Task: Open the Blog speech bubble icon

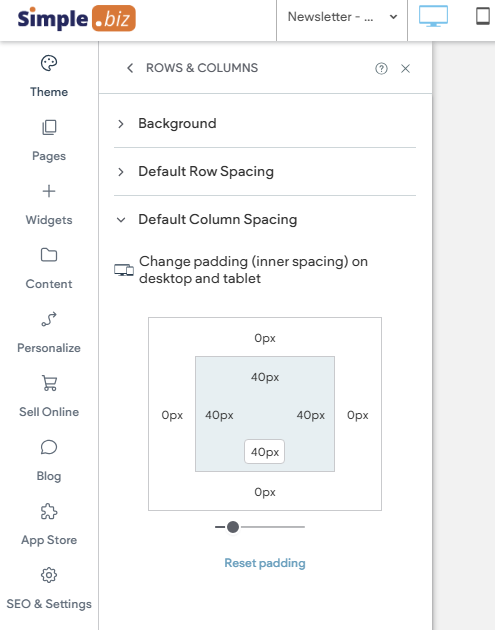Action: tap(49, 447)
